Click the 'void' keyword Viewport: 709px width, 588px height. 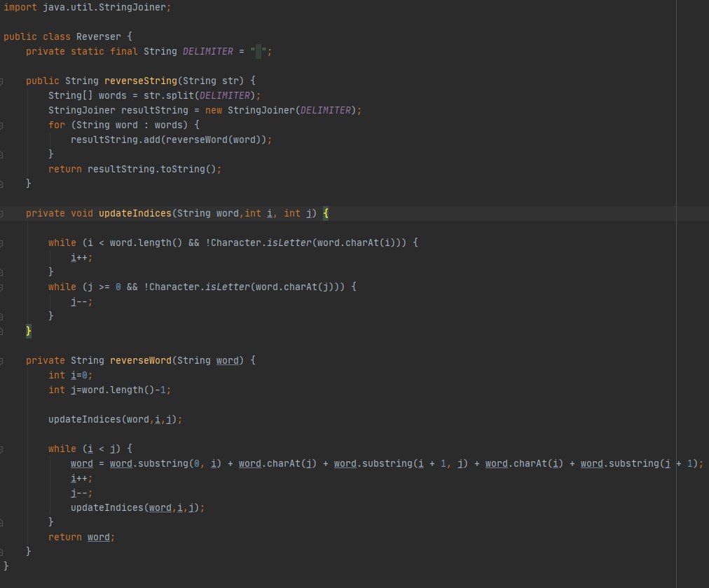tap(82, 214)
